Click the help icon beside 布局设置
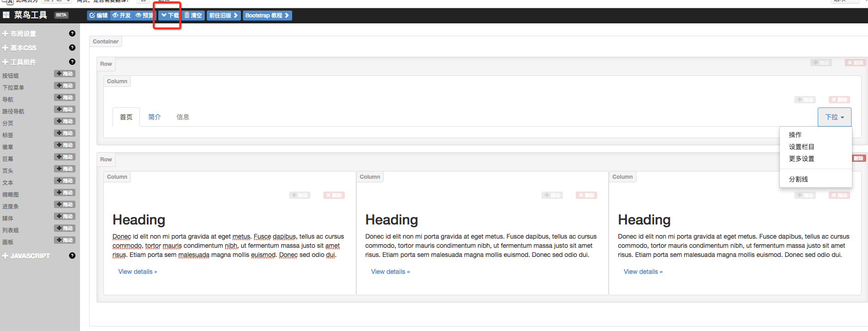 click(72, 33)
